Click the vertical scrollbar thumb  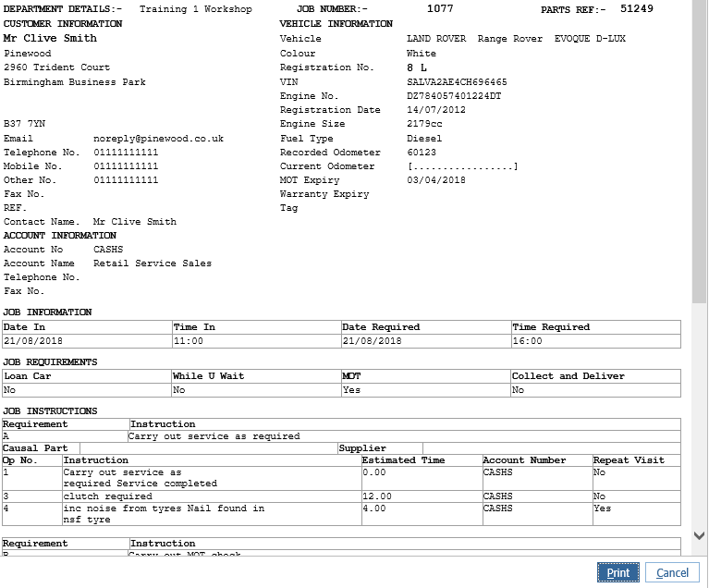[701, 157]
